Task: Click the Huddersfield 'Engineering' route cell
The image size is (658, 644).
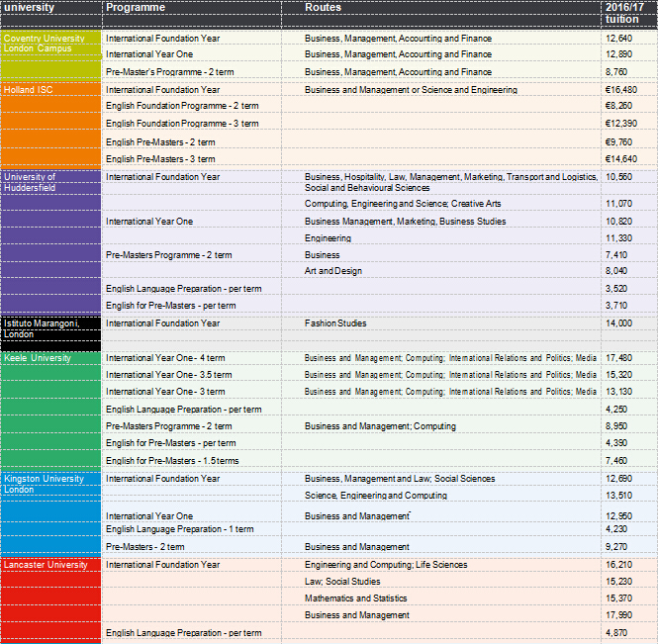Action: click(328, 238)
